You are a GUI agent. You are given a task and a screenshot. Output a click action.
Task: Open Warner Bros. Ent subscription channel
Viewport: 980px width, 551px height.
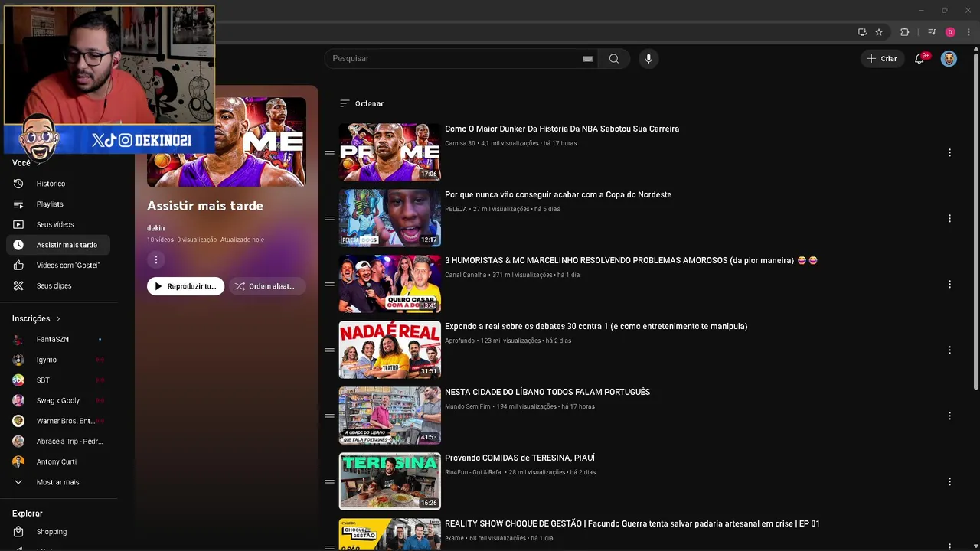pos(58,421)
